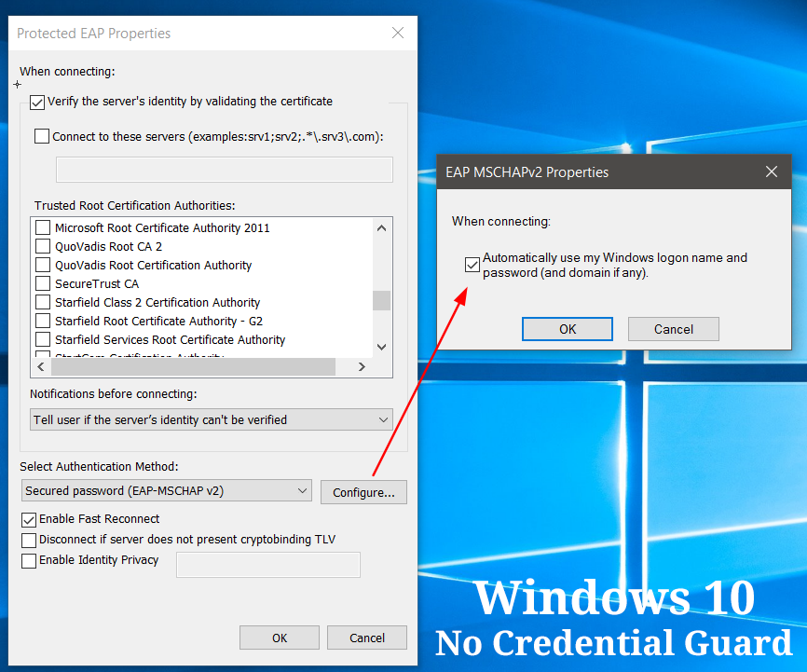Click the identity privacy text field
This screenshot has width=807, height=672.
pos(268,565)
